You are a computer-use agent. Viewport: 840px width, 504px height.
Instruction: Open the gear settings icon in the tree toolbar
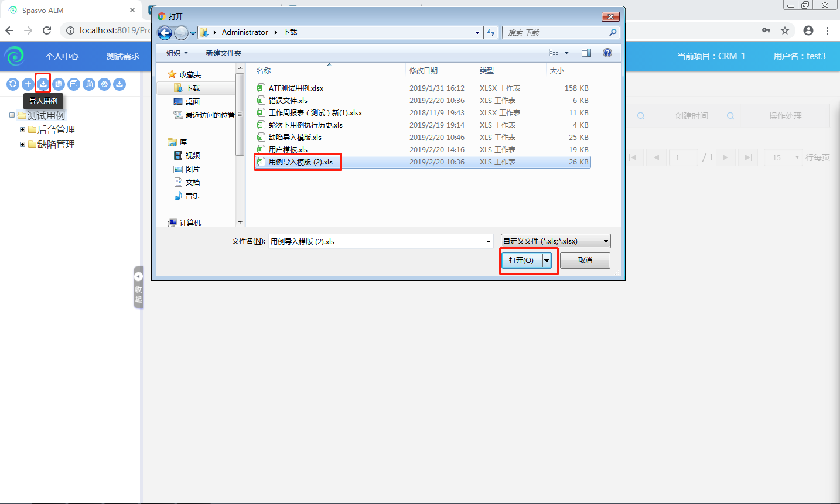(104, 84)
